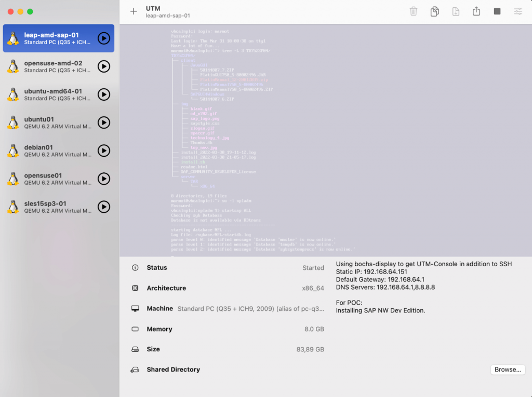The height and width of the screenshot is (397, 532).
Task: Open the VM console preview thumbnail
Action: pos(326,140)
